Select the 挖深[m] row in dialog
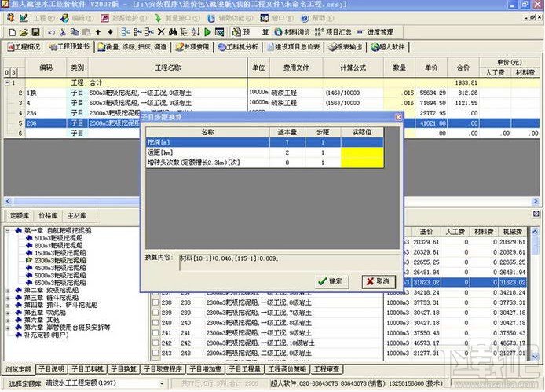 click(x=265, y=142)
